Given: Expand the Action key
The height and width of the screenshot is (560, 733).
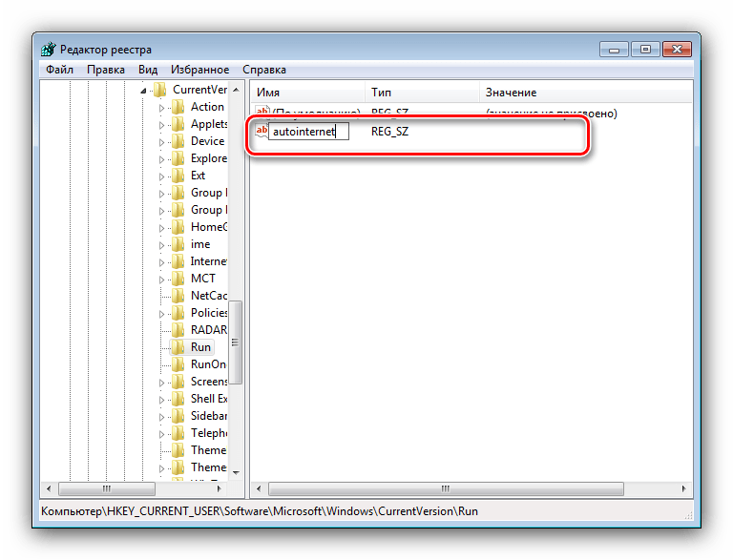Looking at the screenshot, I should [161, 108].
